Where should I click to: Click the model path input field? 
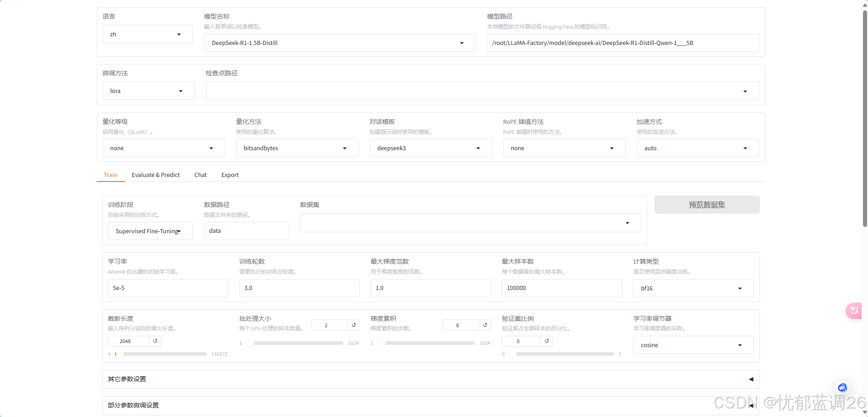point(623,43)
